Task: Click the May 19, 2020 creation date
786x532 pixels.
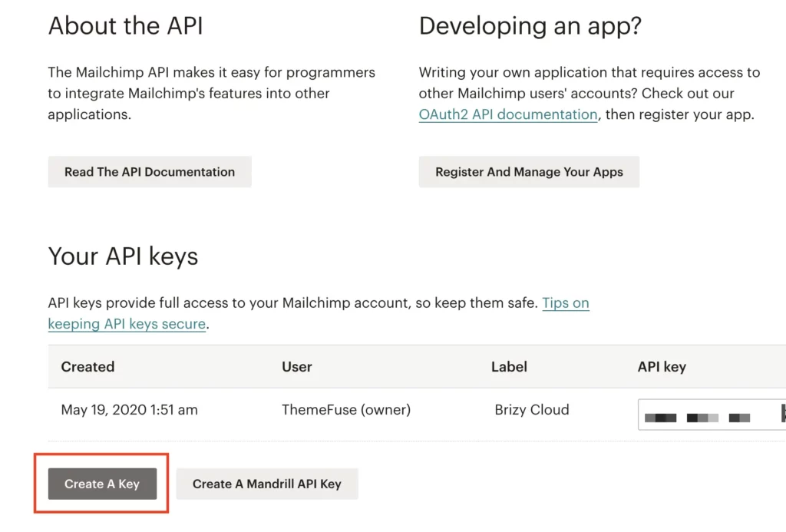Action: click(129, 410)
